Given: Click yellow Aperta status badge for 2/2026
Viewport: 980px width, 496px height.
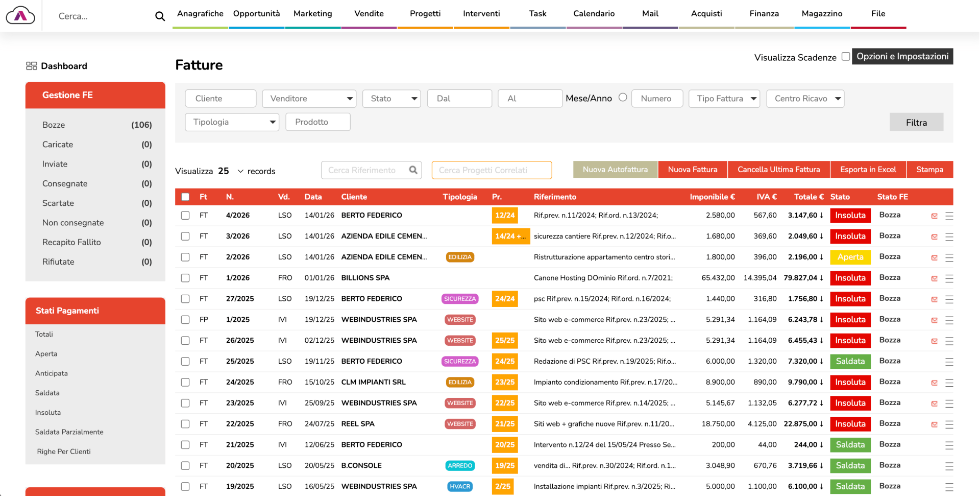Looking at the screenshot, I should (850, 257).
